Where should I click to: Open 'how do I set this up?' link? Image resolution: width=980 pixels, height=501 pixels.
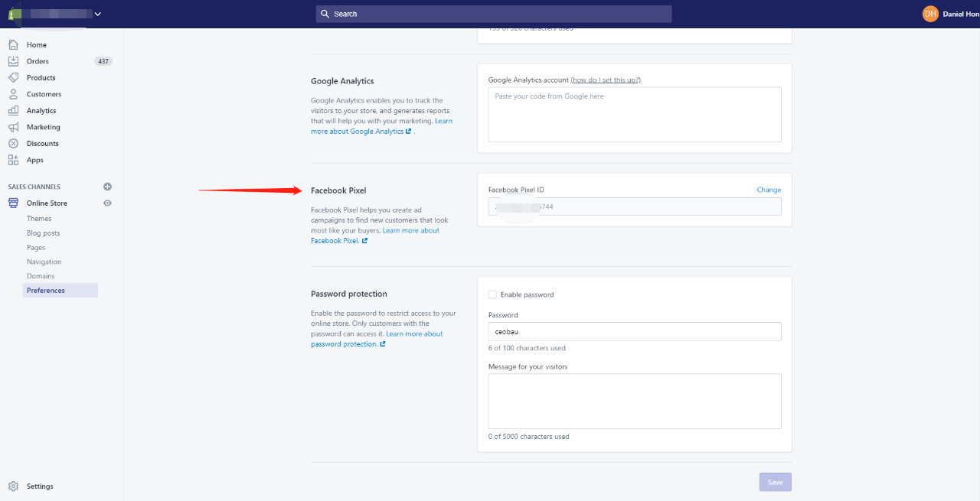(606, 80)
